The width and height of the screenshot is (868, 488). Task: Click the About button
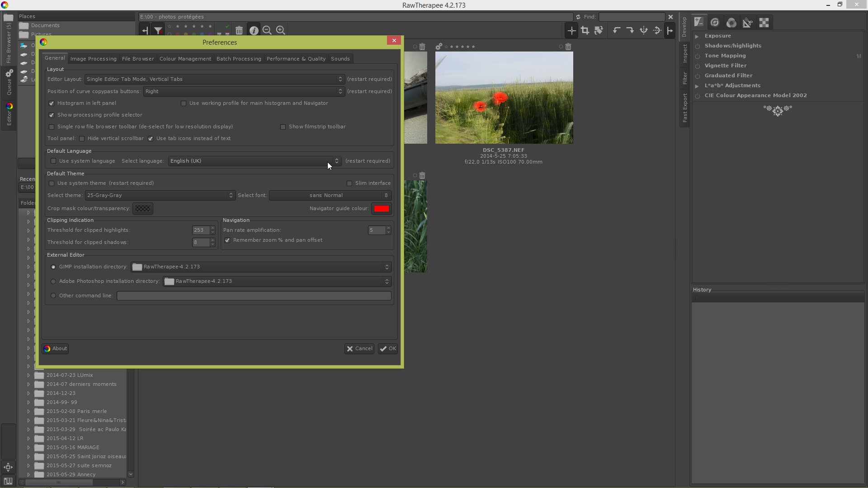tap(56, 349)
